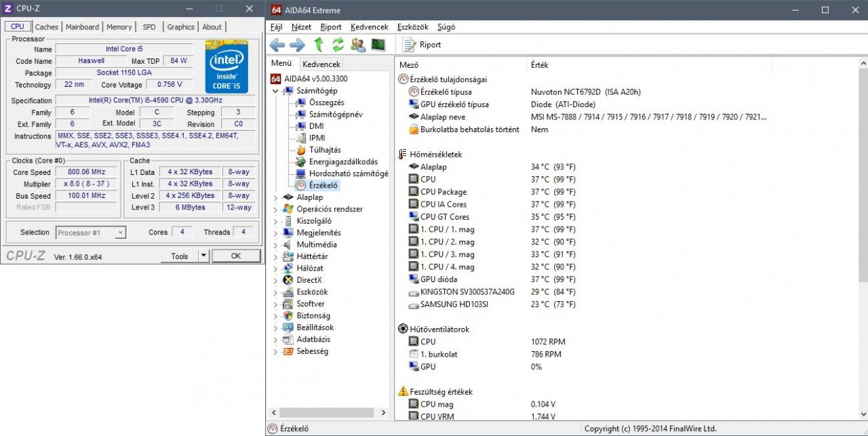868x436 pixels.
Task: Click the Biztonság shield icon
Action: tap(288, 316)
